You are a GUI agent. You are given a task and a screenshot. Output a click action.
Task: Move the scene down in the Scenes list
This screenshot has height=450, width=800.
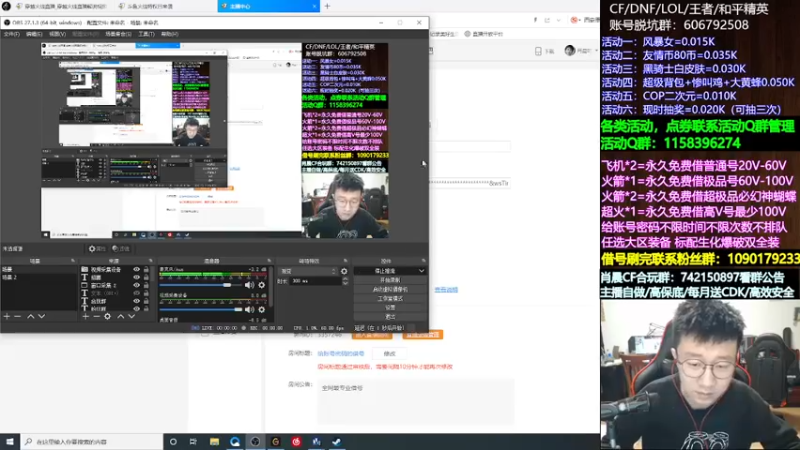41,316
